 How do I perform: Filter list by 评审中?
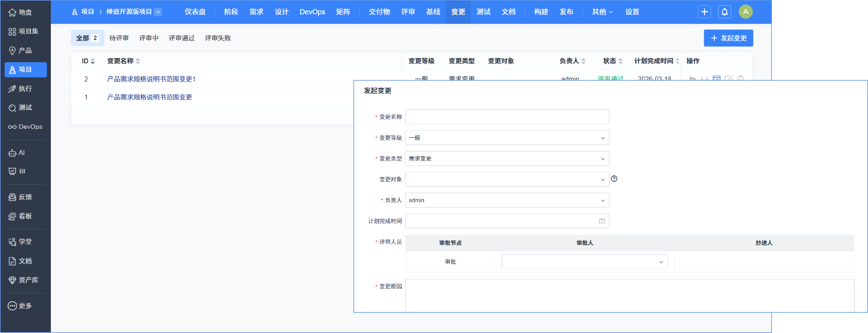point(149,38)
